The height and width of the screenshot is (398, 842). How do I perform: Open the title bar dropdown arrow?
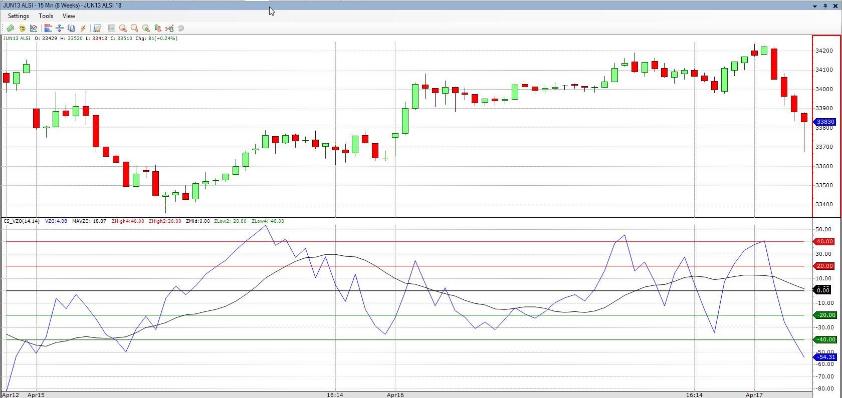click(815, 5)
